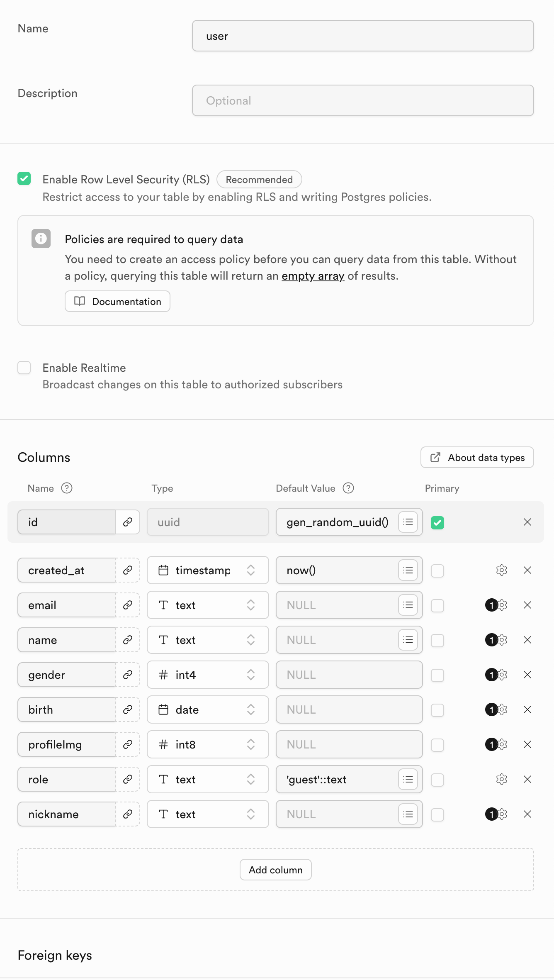Viewport: 554px width, 980px height.
Task: Mark email column as primary key
Action: click(437, 605)
